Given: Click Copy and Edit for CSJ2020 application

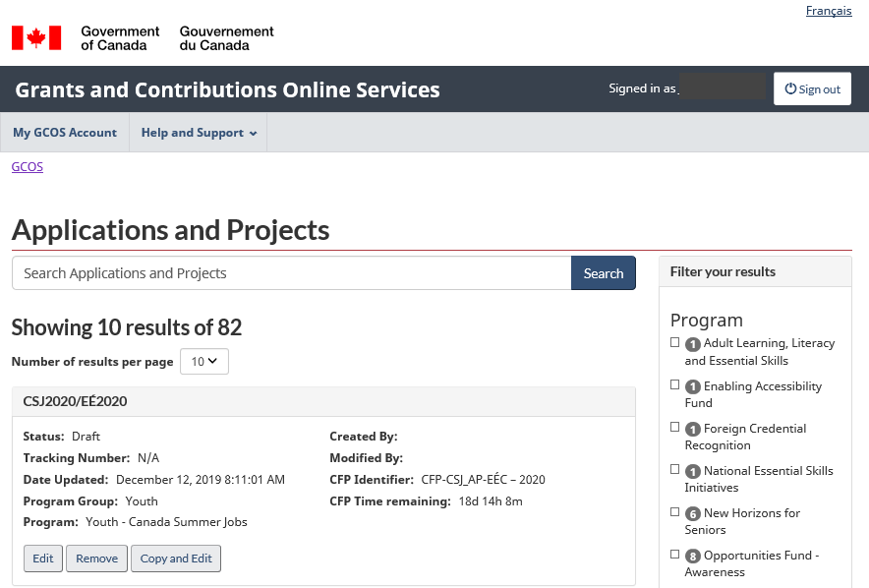Looking at the screenshot, I should (x=176, y=559).
